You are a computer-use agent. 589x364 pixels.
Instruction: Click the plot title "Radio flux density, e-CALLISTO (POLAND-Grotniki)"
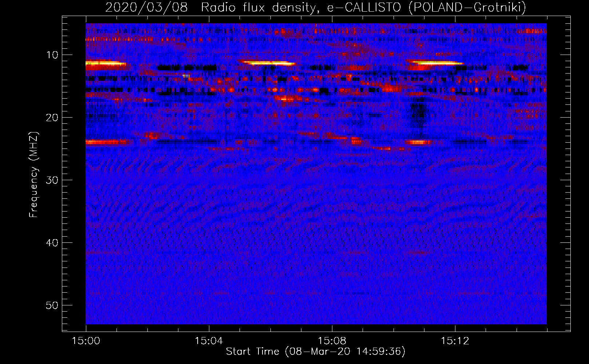[x=363, y=7]
